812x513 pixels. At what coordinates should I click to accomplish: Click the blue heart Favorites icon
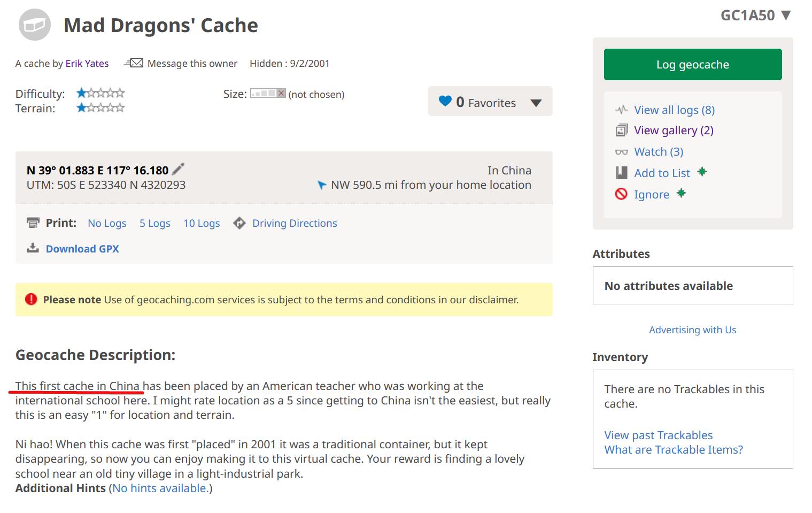[445, 101]
